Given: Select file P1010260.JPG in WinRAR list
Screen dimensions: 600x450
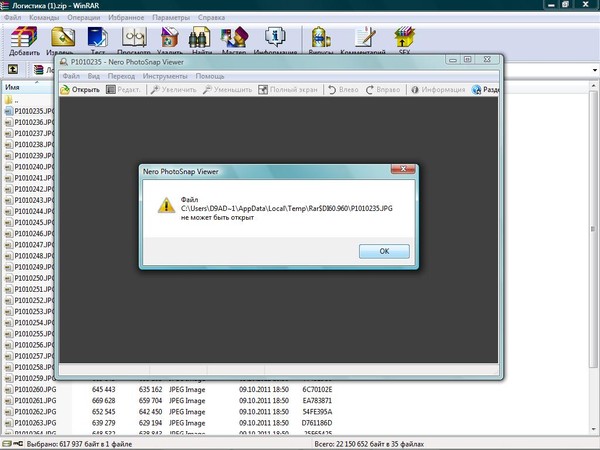Looking at the screenshot, I should [x=31, y=390].
